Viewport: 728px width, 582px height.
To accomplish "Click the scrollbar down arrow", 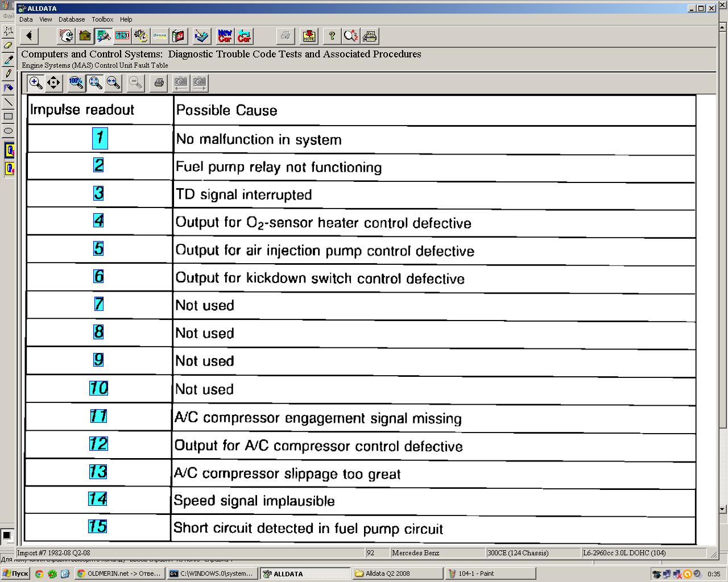I will [x=723, y=509].
